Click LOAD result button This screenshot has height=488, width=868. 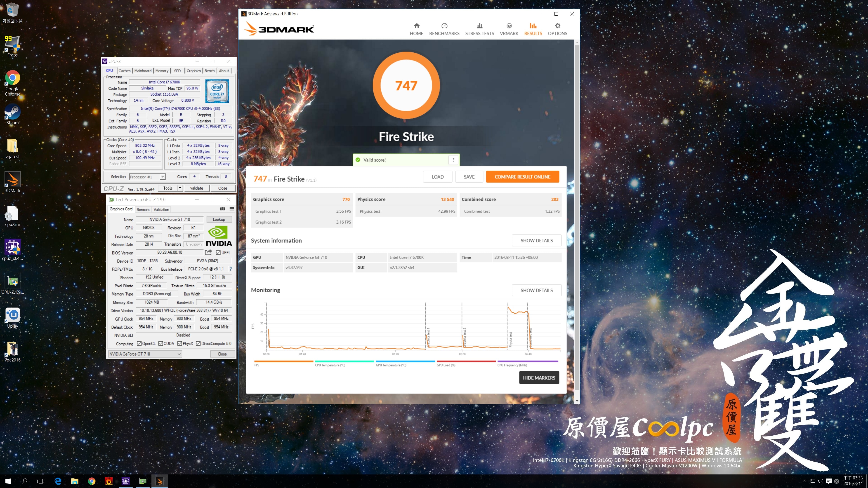(437, 177)
